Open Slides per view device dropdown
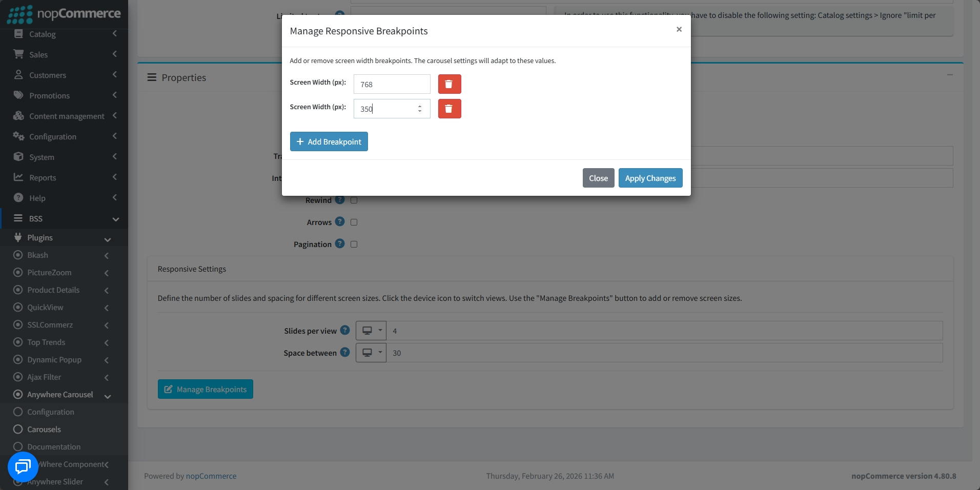 (x=371, y=331)
